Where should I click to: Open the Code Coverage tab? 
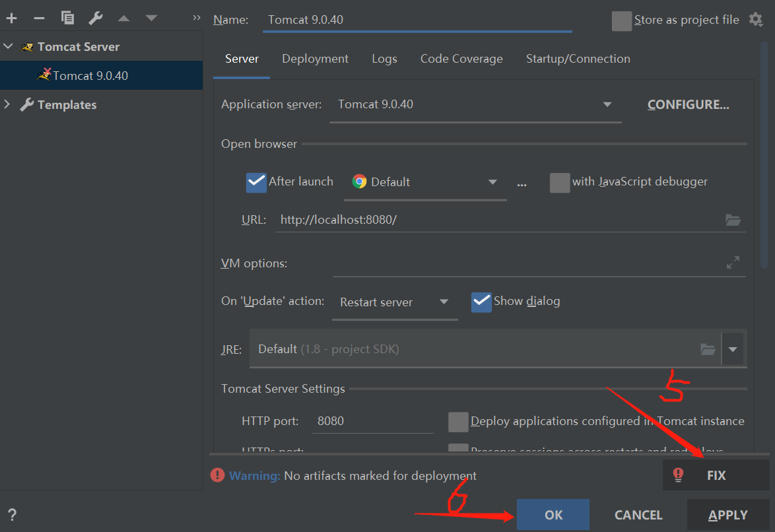[461, 59]
